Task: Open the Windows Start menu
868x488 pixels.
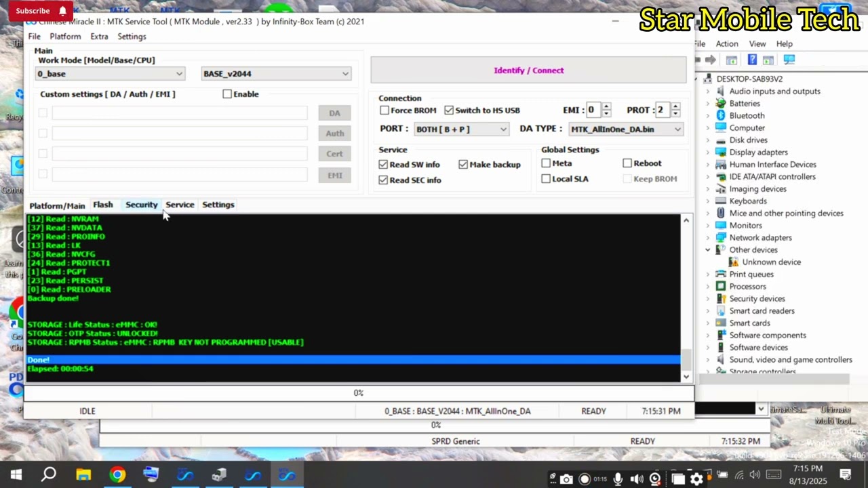Action: pos(16,475)
